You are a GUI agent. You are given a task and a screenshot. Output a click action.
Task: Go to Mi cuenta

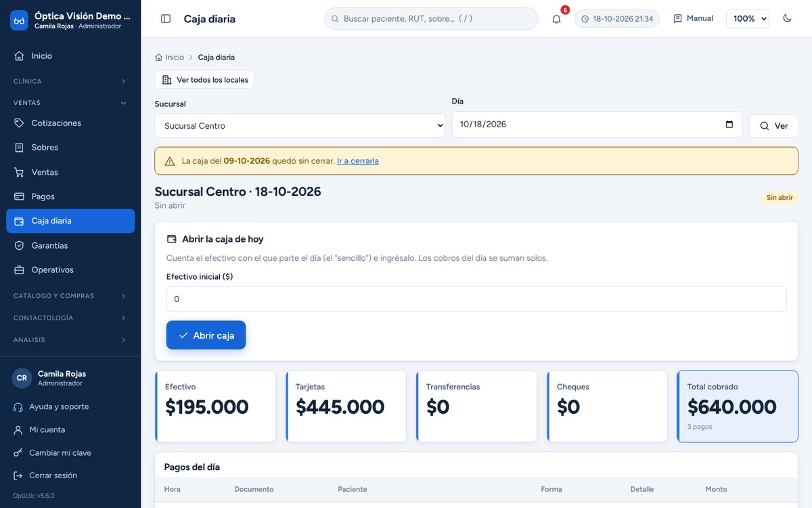pos(70,430)
